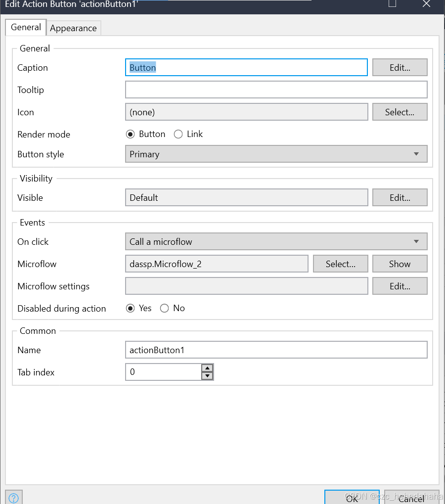Click the Name field containing actionButton1
The image size is (445, 504).
coord(276,350)
